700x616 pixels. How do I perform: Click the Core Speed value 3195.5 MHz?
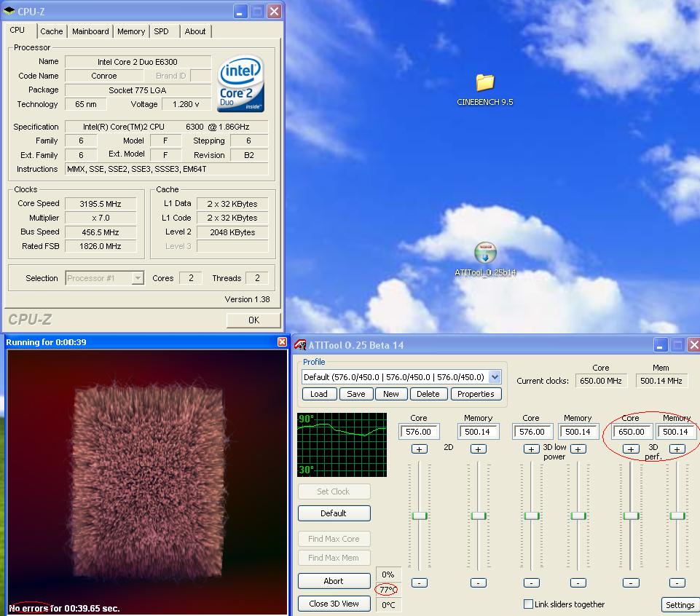tap(101, 204)
